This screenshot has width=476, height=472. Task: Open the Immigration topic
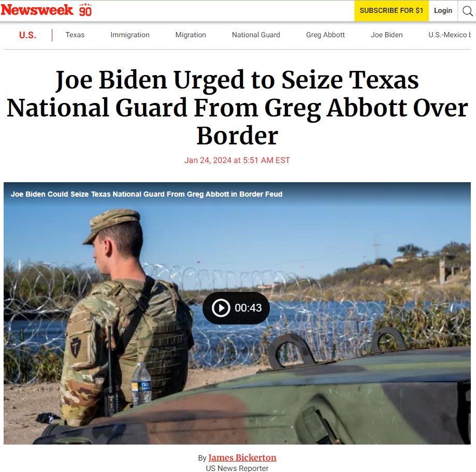[x=130, y=35]
